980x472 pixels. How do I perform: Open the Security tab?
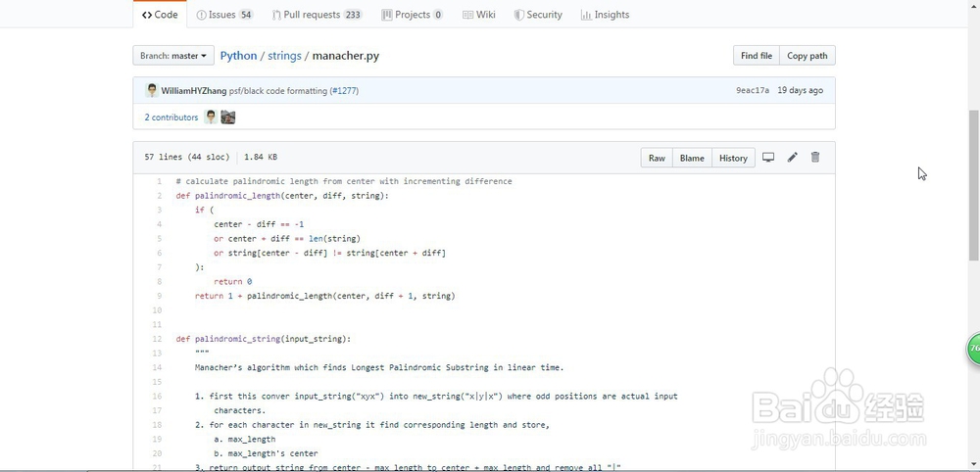(x=538, y=15)
